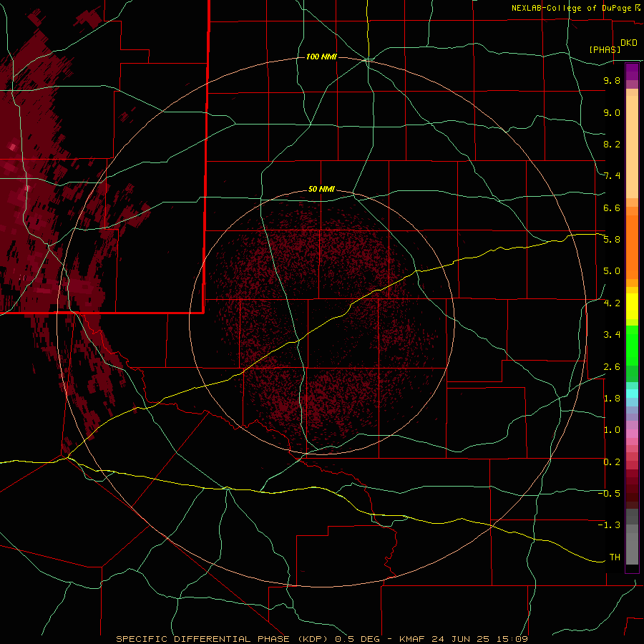The width and height of the screenshot is (644, 644).
Task: Click the 0.5 DEG elevation text in the caption
Action: point(357,639)
